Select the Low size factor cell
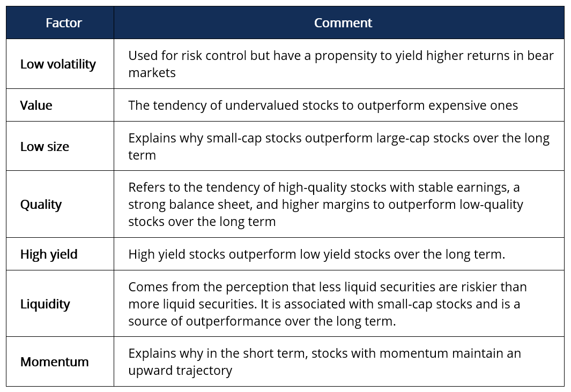 pos(60,146)
